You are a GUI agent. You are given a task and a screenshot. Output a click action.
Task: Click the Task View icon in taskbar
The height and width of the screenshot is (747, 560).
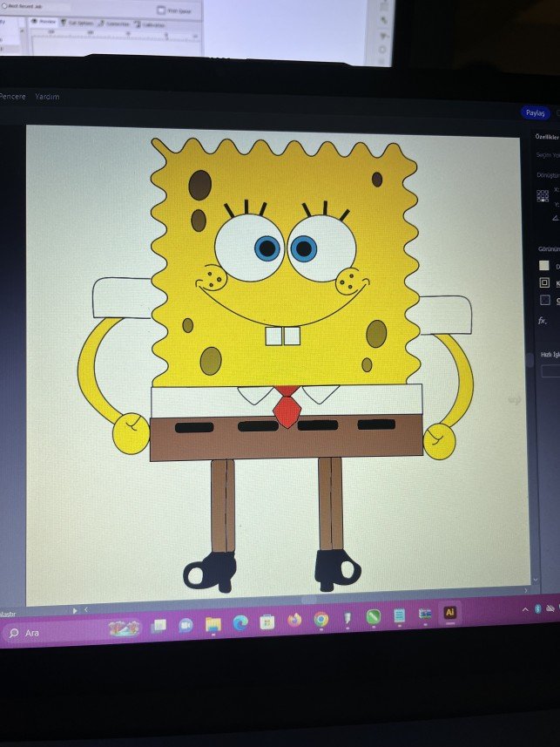pos(159,626)
